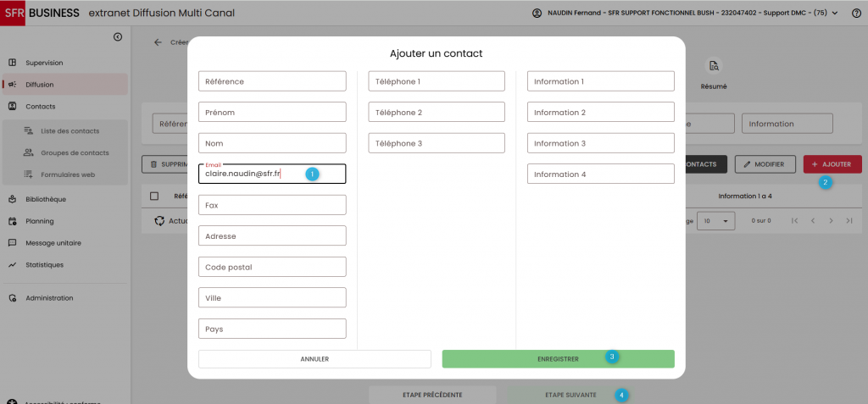Click the Téléphone 2 input field
Image resolution: width=868 pixels, height=404 pixels.
point(437,113)
